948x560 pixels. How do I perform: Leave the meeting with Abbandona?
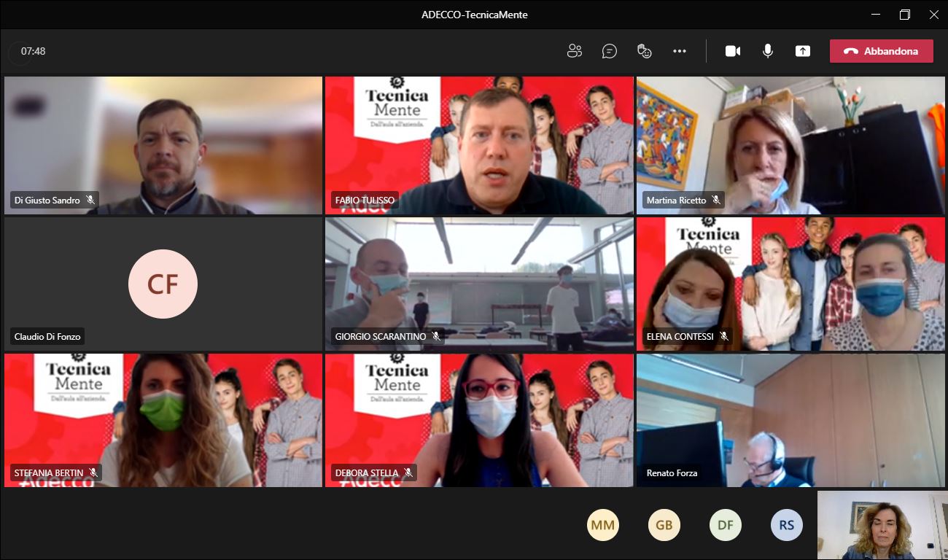882,51
